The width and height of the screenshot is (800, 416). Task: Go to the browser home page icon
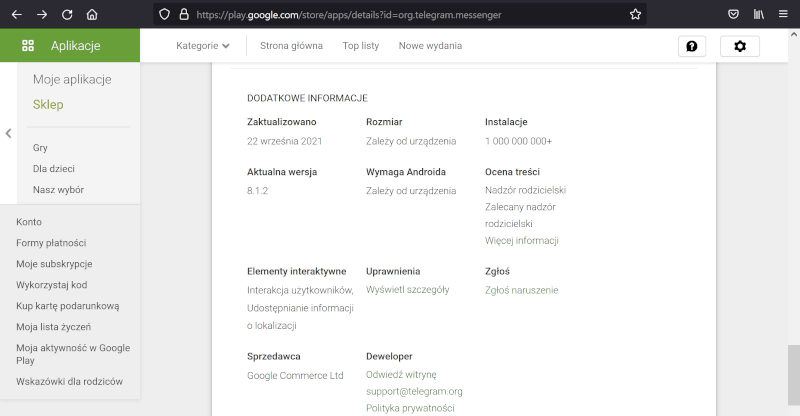[x=92, y=15]
